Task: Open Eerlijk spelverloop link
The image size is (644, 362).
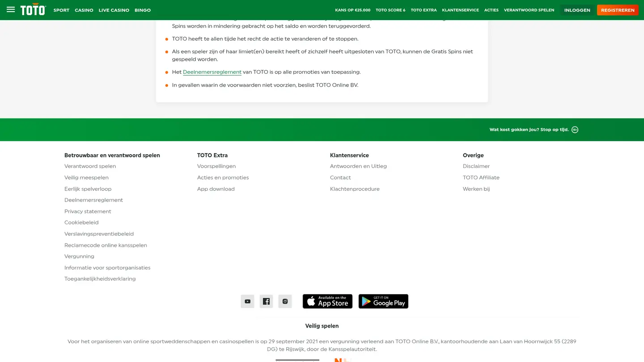Action: [88, 189]
